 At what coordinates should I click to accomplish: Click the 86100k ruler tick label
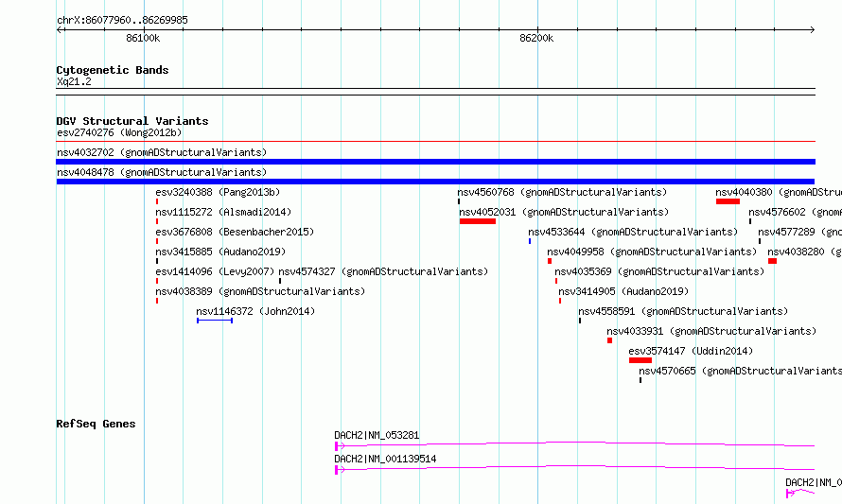tap(143, 38)
